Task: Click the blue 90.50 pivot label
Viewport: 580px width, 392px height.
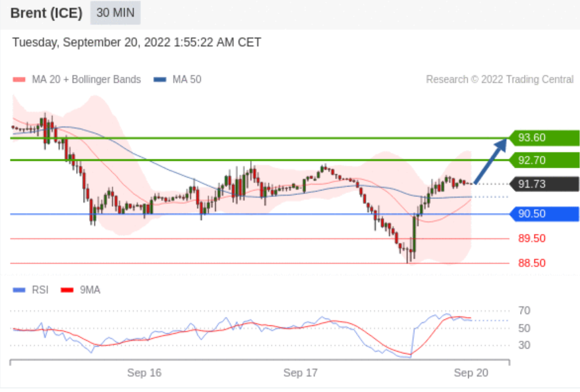Action: (544, 213)
